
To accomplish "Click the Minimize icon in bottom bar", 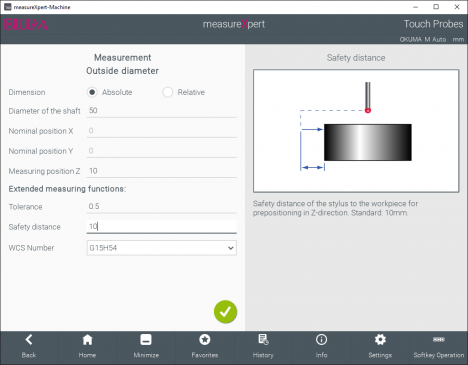I will [146, 340].
